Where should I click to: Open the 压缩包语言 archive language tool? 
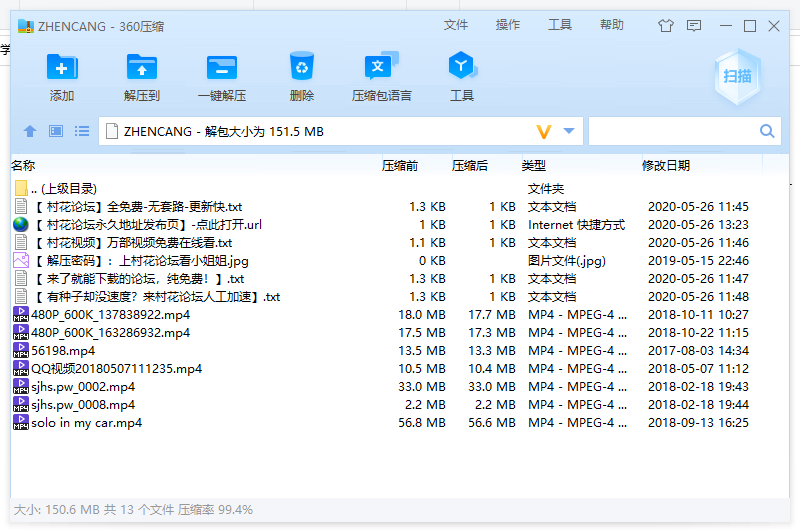tap(381, 68)
